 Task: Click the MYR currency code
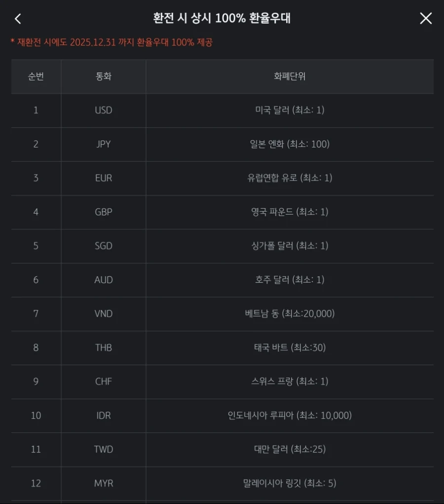pyautogui.click(x=104, y=483)
